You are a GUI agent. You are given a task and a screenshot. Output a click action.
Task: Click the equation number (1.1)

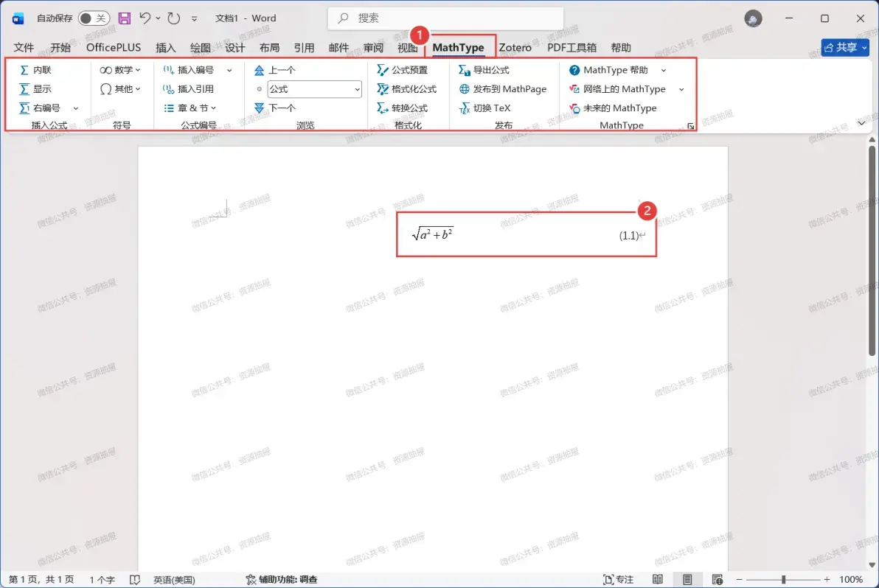coord(628,236)
